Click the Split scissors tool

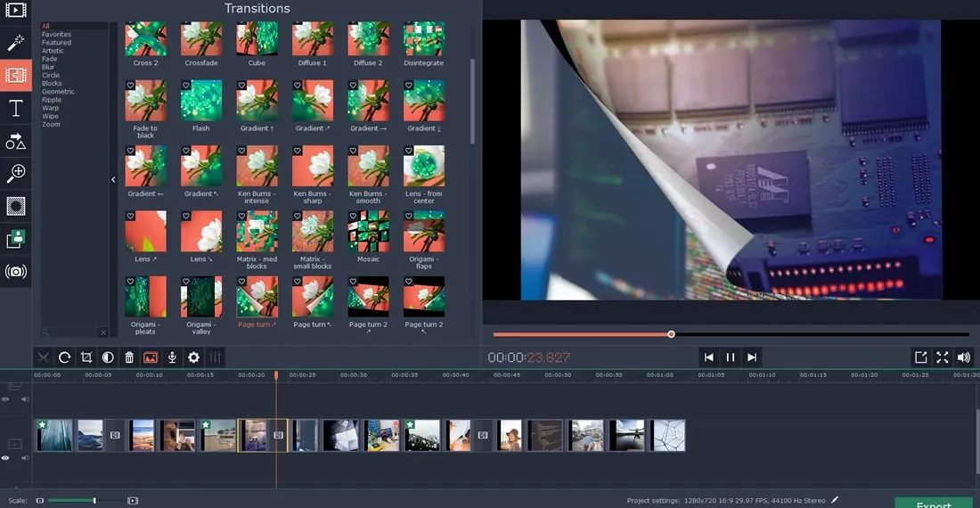tap(43, 357)
